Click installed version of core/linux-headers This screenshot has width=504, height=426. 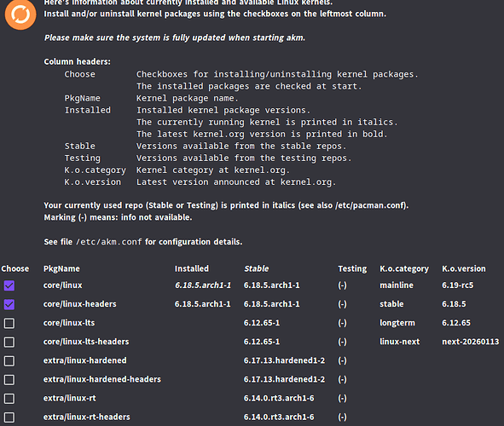(202, 304)
